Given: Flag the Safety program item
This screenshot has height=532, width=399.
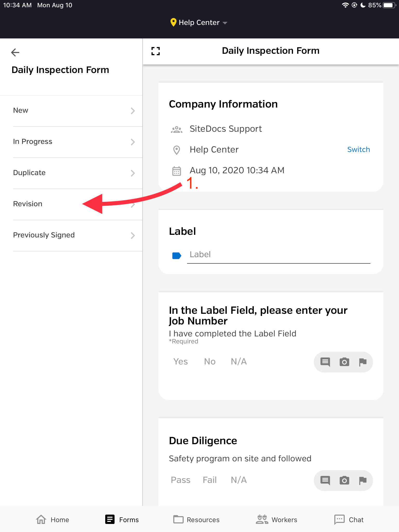Looking at the screenshot, I should (x=363, y=480).
